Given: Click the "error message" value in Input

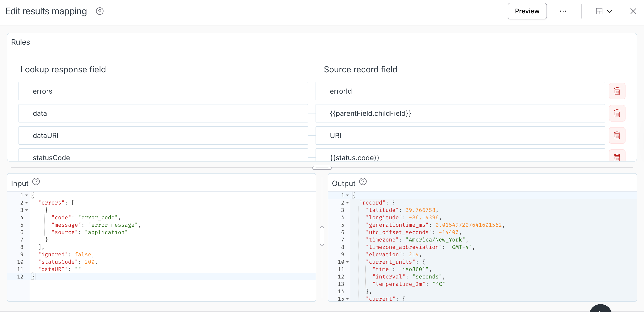Looking at the screenshot, I should point(113,225).
